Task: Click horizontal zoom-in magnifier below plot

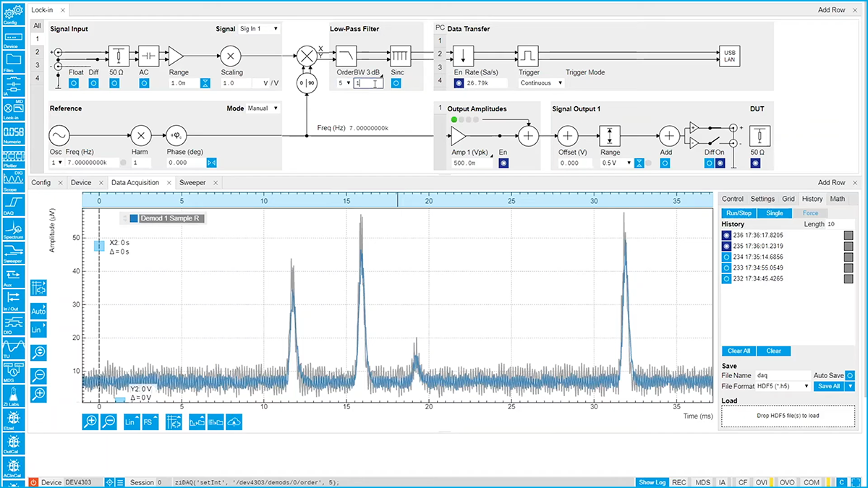Action: [90, 421]
